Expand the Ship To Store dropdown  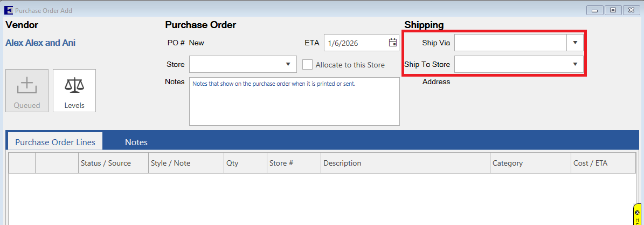pyautogui.click(x=575, y=65)
